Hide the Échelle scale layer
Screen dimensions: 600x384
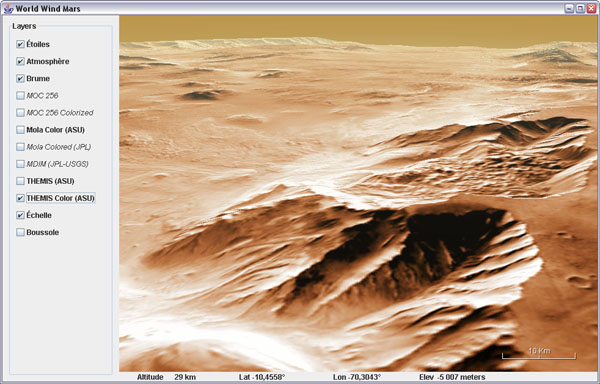(x=20, y=215)
